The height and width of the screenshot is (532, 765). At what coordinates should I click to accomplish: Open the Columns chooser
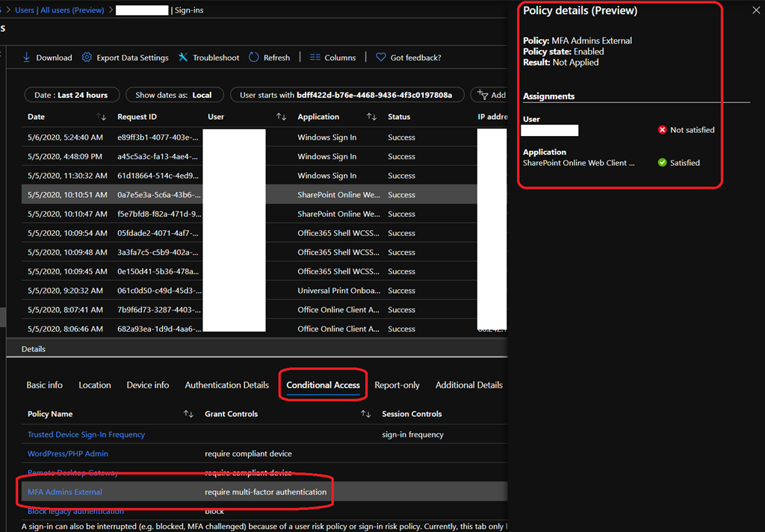(315, 58)
